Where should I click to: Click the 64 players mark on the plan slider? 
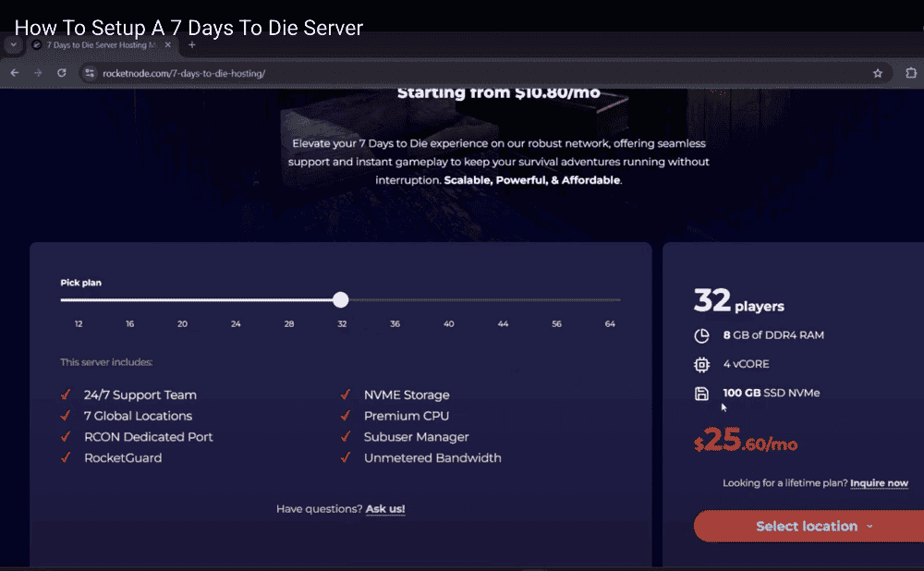point(610,300)
